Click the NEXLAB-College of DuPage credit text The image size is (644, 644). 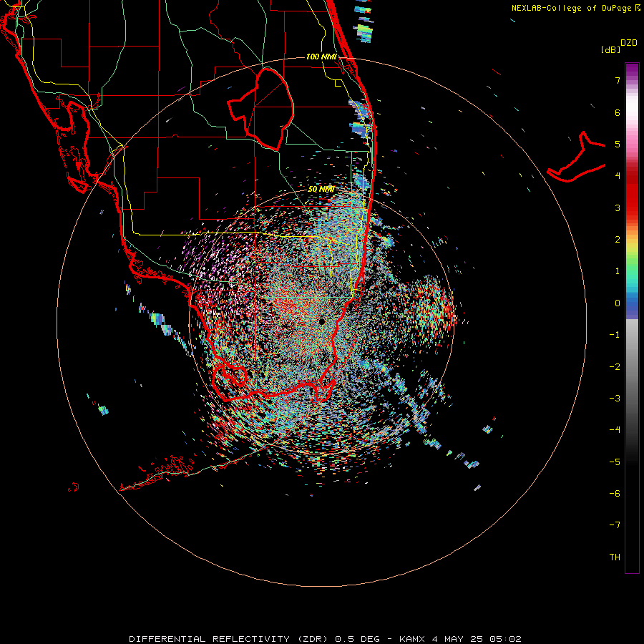point(575,8)
